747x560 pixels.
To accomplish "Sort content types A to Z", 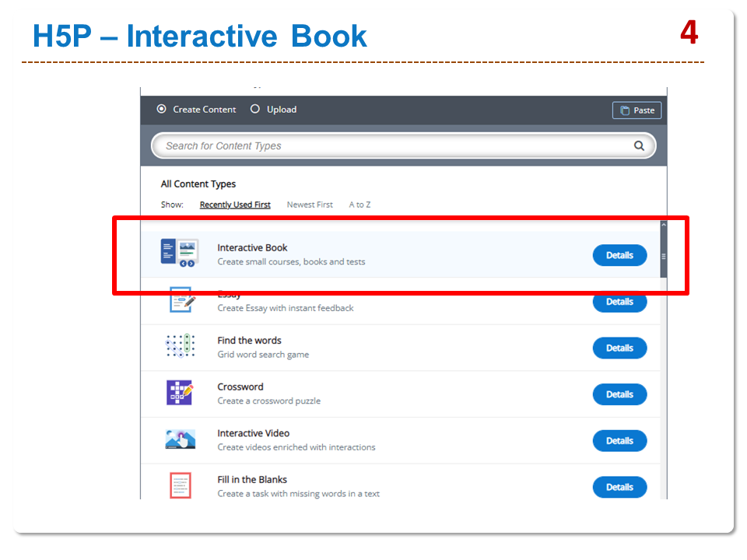I will (x=359, y=205).
